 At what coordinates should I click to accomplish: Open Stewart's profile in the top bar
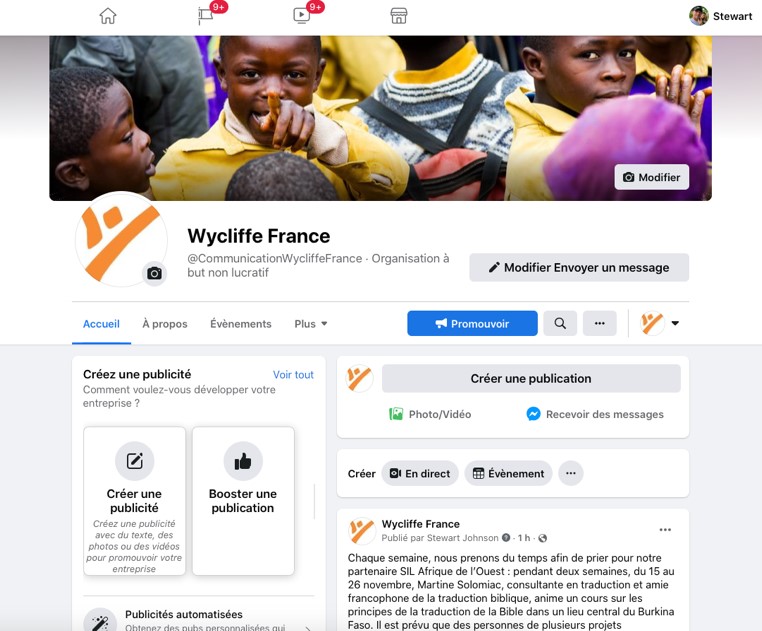click(721, 16)
